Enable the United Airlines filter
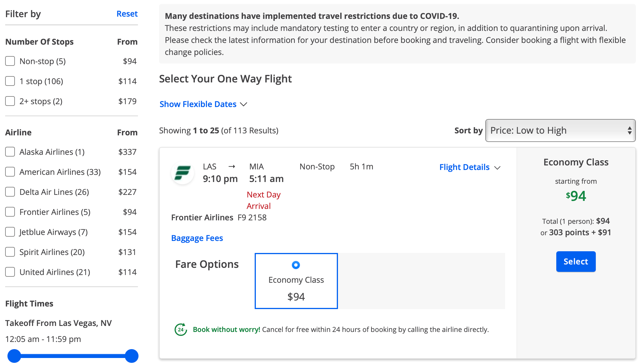This screenshot has height=364, width=641. point(10,272)
